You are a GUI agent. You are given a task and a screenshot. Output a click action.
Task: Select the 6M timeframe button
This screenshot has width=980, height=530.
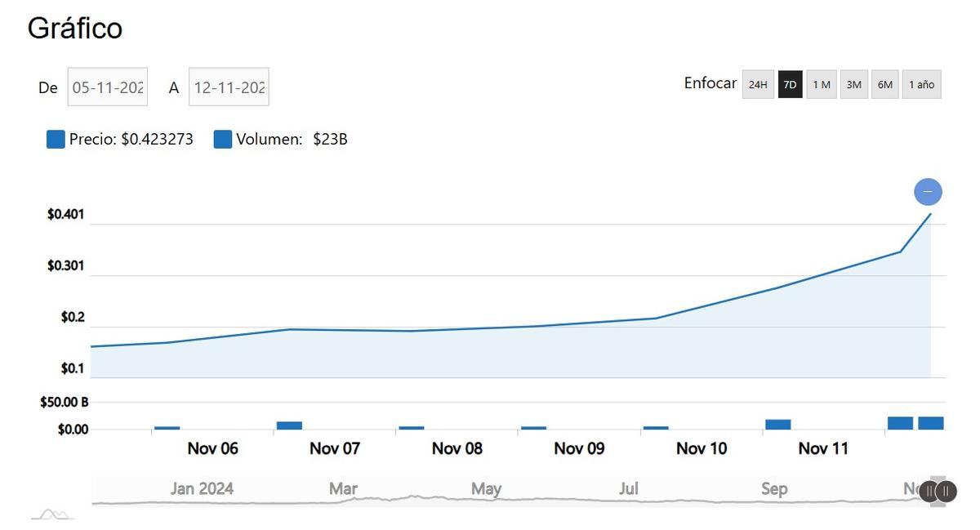(884, 84)
